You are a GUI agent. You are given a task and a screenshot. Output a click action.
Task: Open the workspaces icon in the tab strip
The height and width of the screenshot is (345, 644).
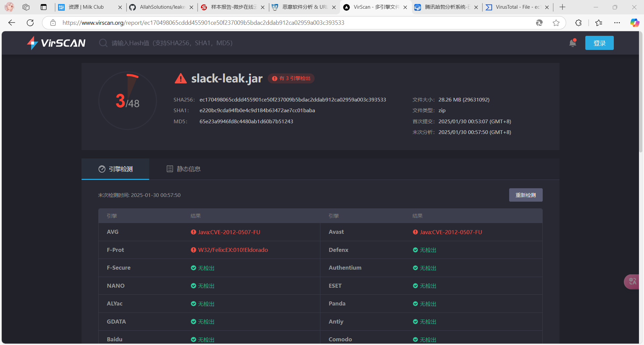[x=26, y=7]
